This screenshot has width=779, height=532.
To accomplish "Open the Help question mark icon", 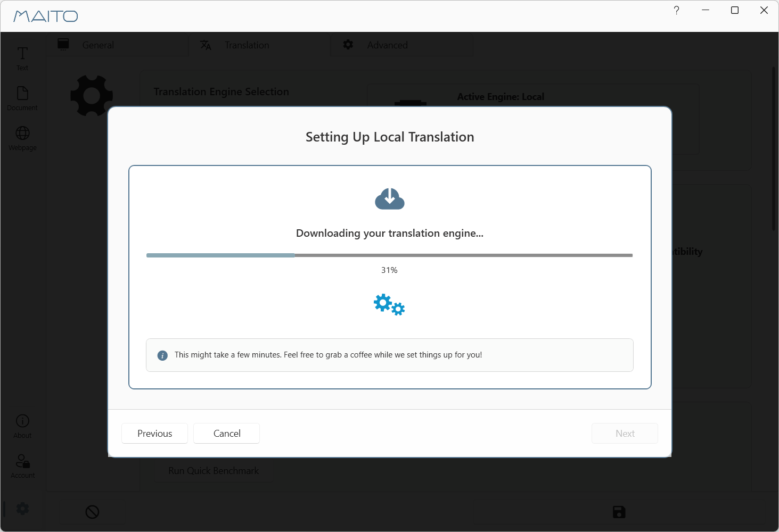I will point(676,10).
